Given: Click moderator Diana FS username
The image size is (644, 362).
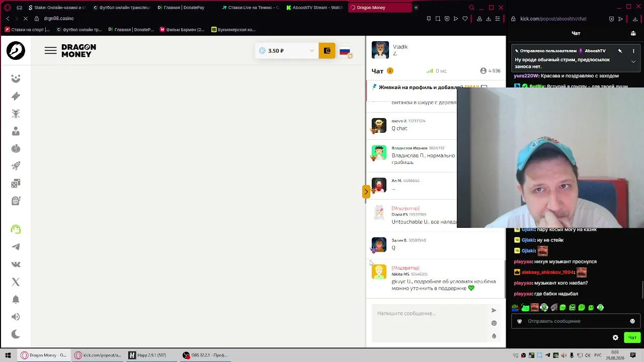Looking at the screenshot, I should [x=399, y=215].
